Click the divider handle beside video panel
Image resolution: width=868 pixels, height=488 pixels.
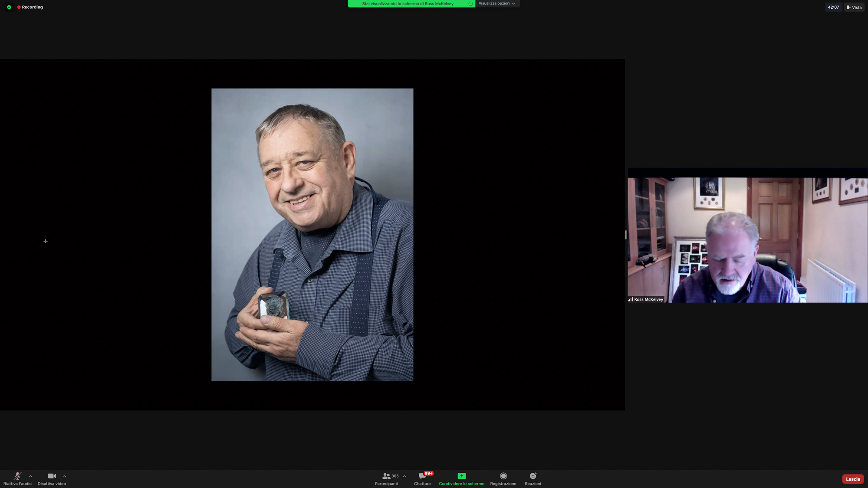click(x=626, y=235)
